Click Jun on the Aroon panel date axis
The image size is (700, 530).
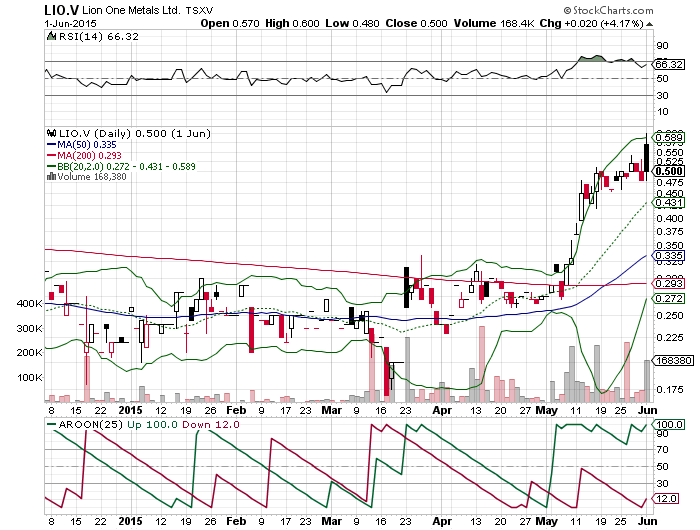(x=647, y=521)
